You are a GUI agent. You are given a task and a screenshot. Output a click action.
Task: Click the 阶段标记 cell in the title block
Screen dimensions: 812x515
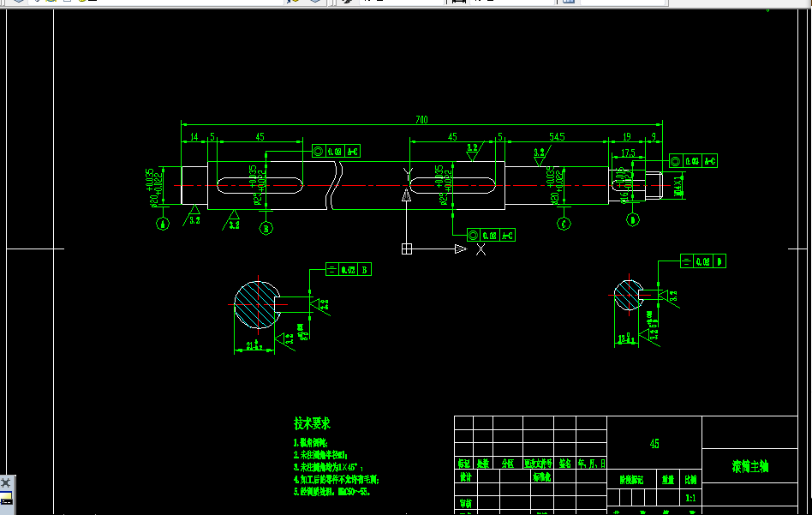coord(631,480)
